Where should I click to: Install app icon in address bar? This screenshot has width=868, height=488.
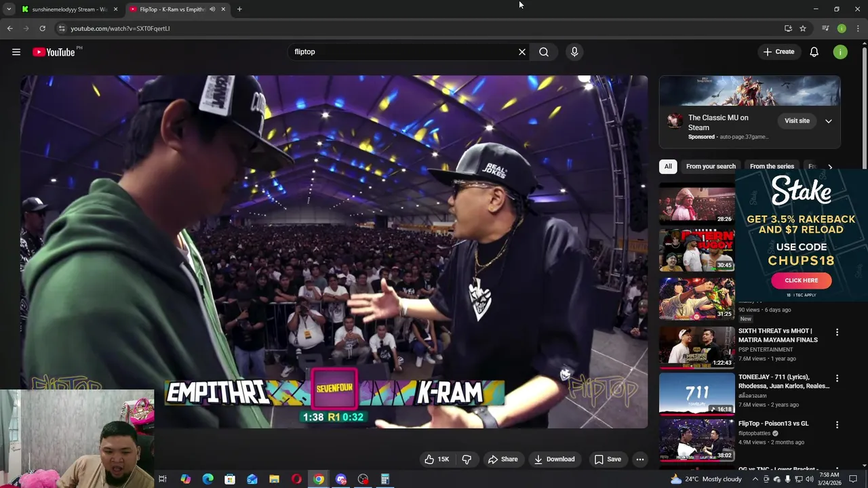point(788,28)
